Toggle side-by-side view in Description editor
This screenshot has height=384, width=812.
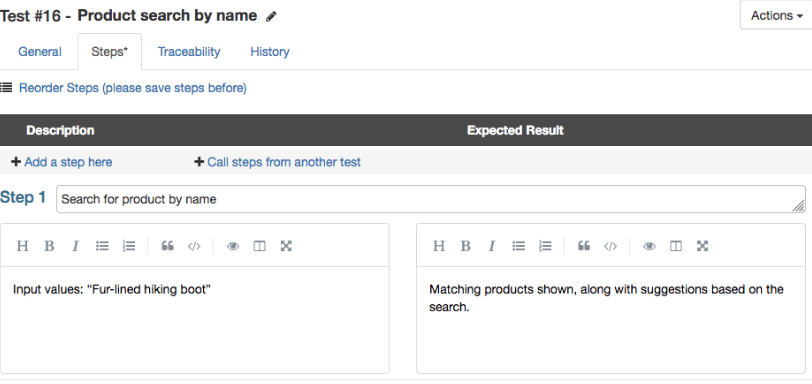tap(259, 246)
